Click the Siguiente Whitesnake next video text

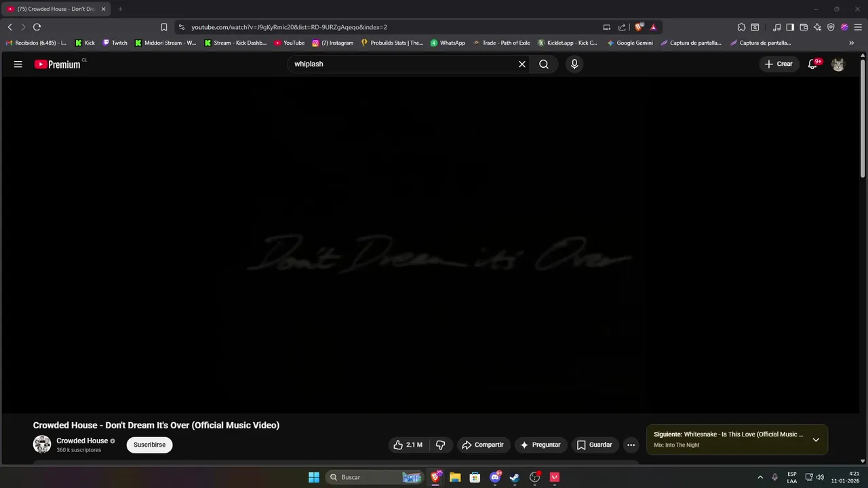(728, 434)
